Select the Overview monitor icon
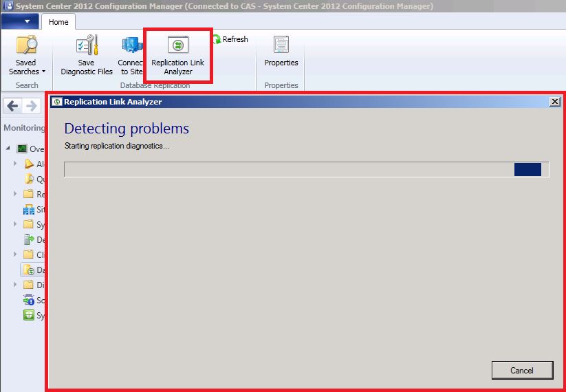This screenshot has height=392, width=566. 22,149
